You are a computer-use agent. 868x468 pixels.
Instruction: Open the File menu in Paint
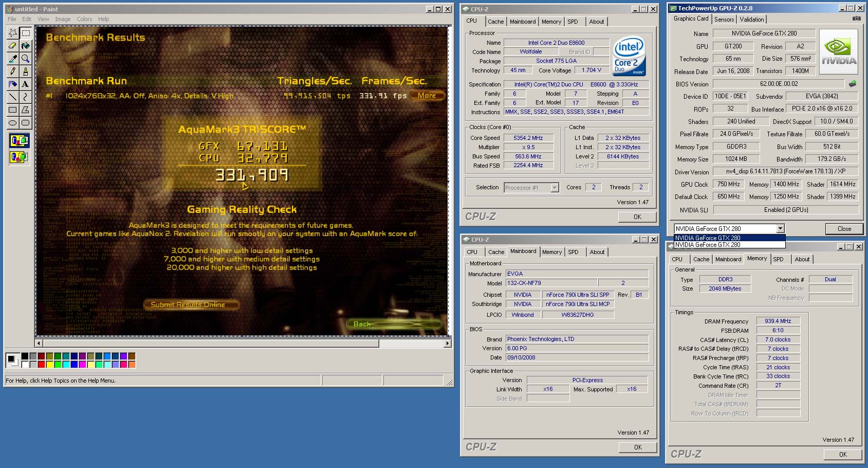pos(12,19)
